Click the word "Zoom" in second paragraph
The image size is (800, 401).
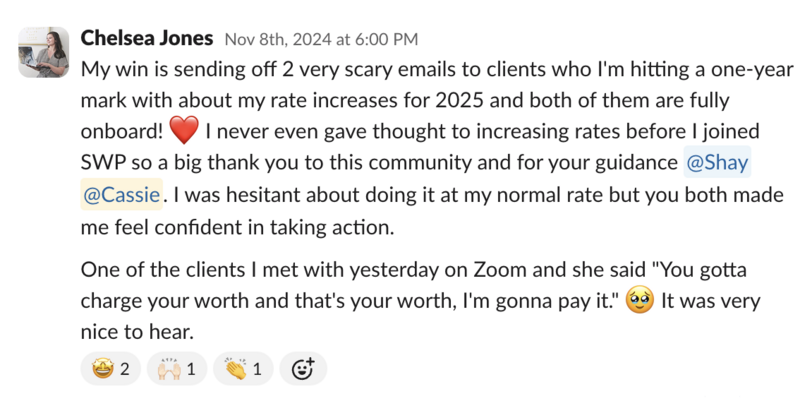click(x=499, y=269)
